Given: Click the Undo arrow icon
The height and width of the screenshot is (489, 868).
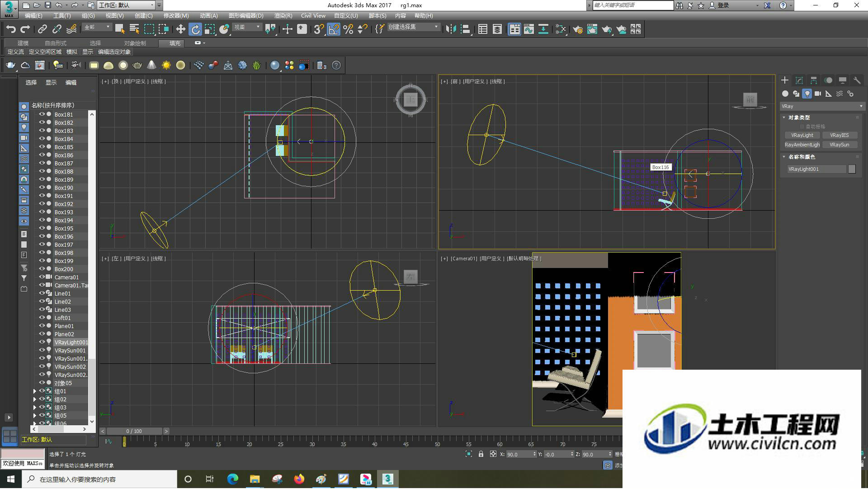Looking at the screenshot, I should (x=11, y=29).
